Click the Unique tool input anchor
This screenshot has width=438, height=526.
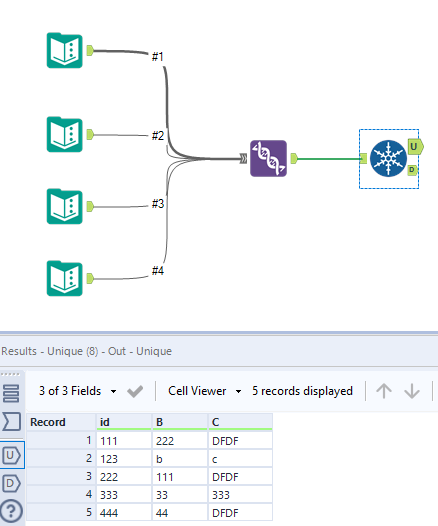click(363, 158)
